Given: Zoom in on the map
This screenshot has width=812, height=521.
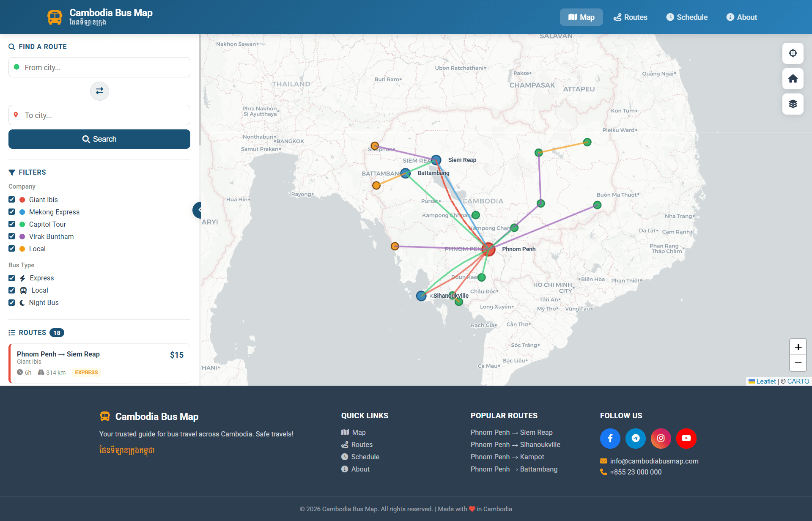Looking at the screenshot, I should point(798,347).
